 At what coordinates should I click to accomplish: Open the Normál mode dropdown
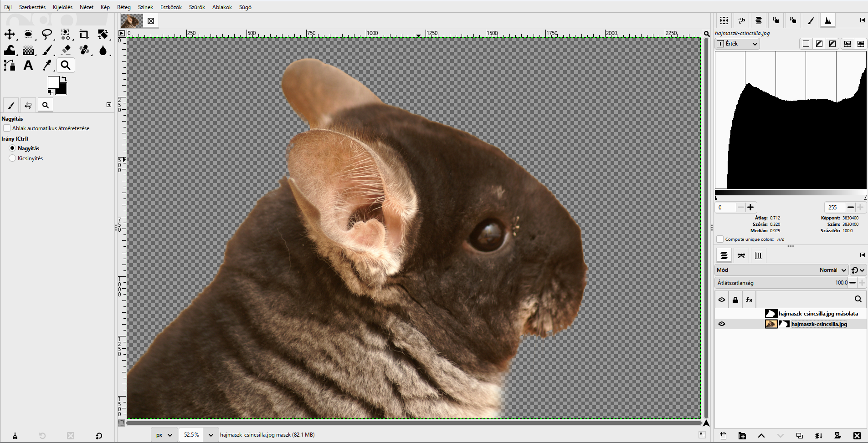(x=833, y=270)
